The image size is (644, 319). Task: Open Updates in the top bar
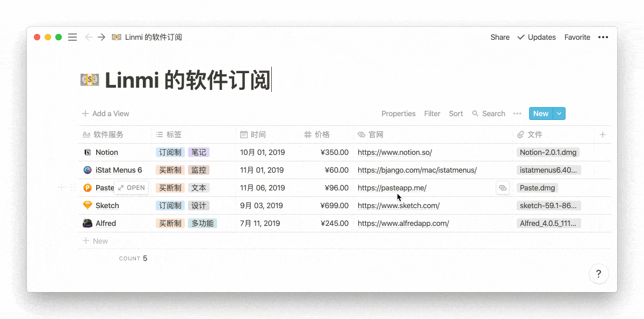(x=537, y=38)
